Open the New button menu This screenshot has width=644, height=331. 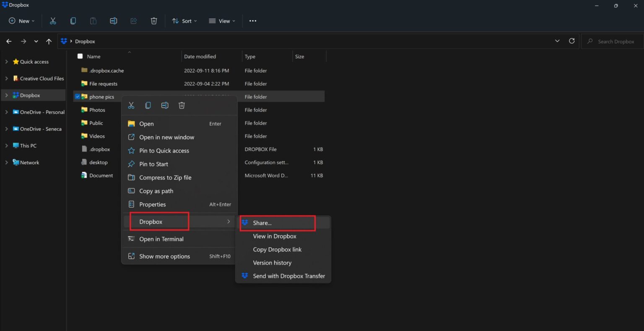tap(21, 21)
